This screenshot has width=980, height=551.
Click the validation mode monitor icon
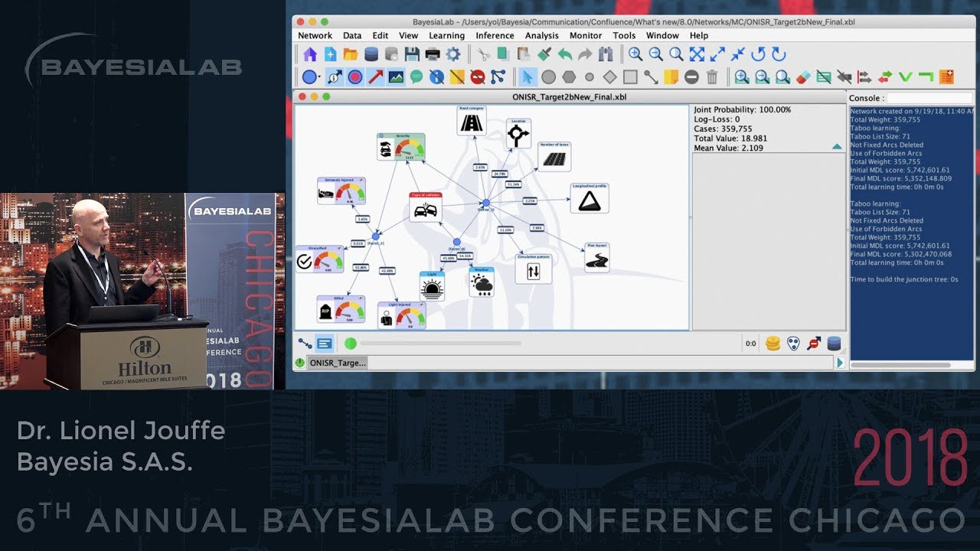pos(324,344)
